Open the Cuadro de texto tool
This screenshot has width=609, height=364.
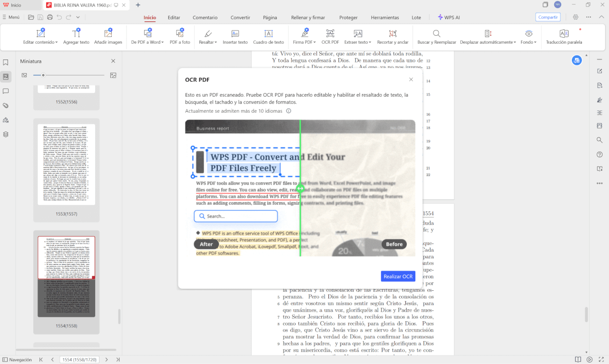[x=268, y=37]
